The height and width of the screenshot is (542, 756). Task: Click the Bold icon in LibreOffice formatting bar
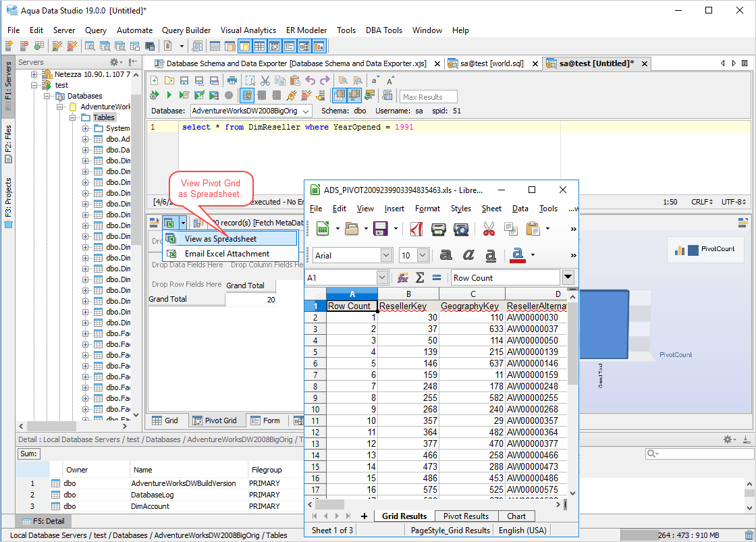click(446, 255)
